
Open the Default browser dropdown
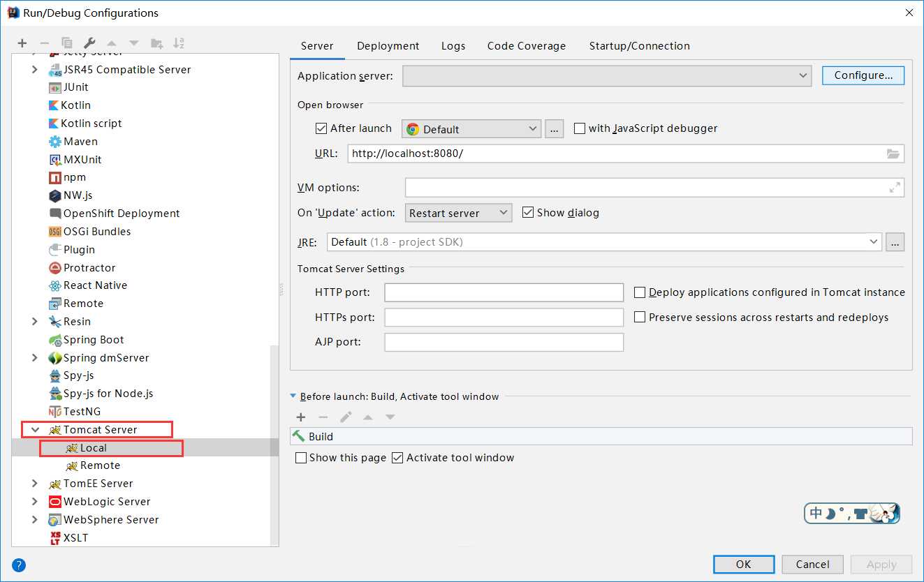[x=471, y=129]
